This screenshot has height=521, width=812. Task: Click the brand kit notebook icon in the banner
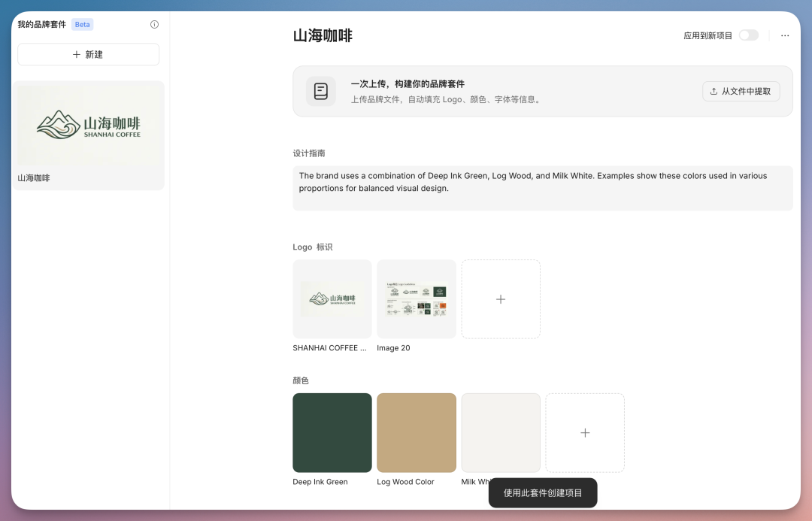click(321, 91)
